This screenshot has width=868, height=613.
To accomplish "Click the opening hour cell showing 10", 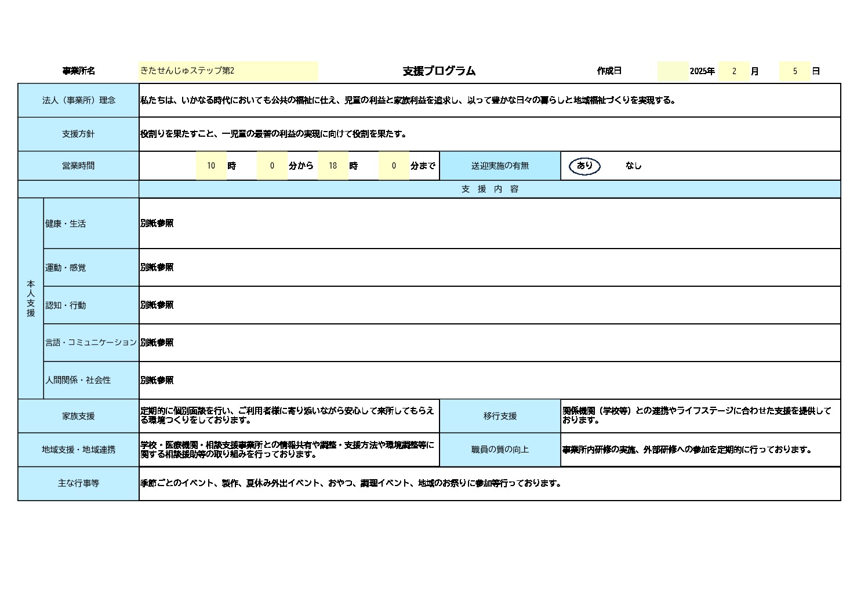I will click(x=211, y=166).
